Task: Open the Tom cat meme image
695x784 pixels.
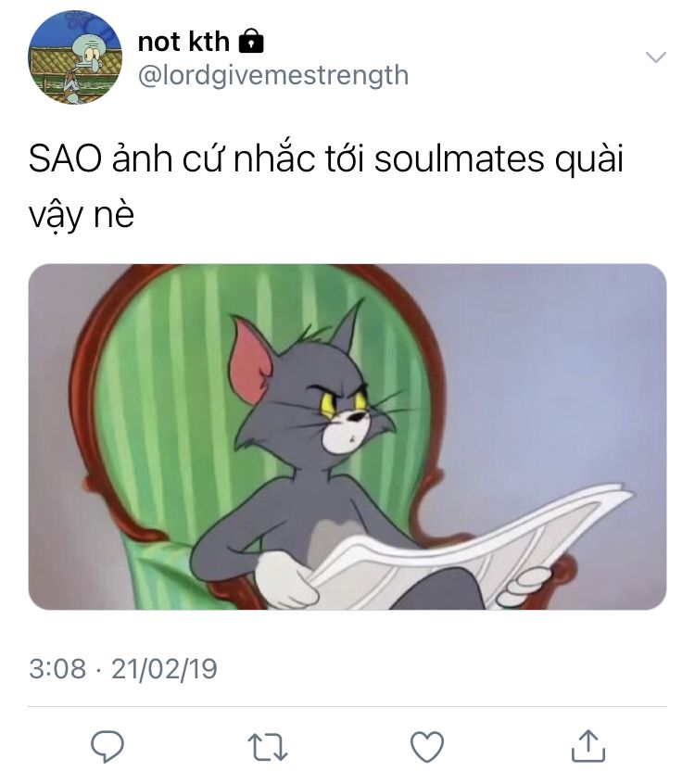Action: [347, 436]
